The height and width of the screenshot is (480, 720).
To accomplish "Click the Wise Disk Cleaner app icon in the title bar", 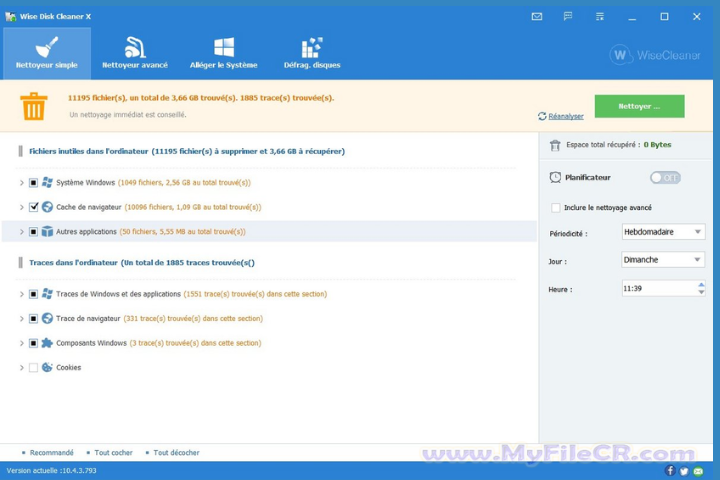I will click(x=10, y=17).
